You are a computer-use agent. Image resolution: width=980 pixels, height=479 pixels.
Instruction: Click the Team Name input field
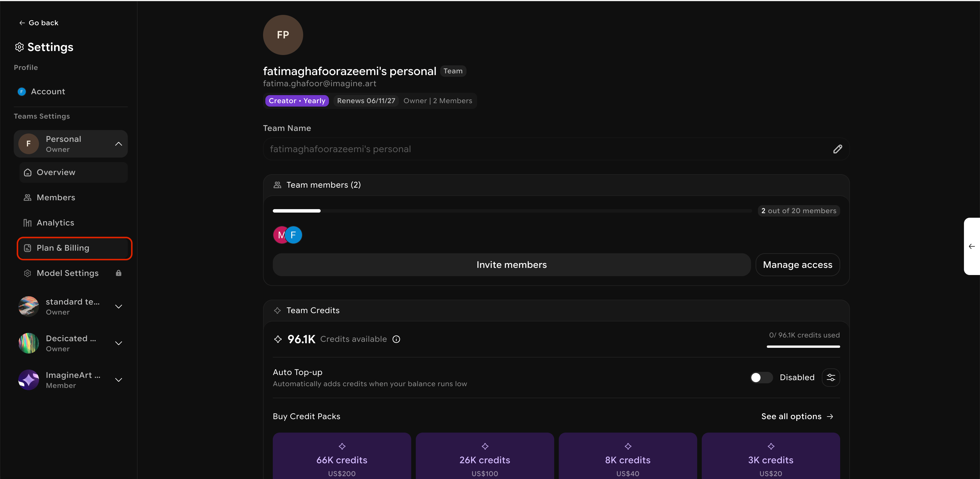(x=556, y=149)
